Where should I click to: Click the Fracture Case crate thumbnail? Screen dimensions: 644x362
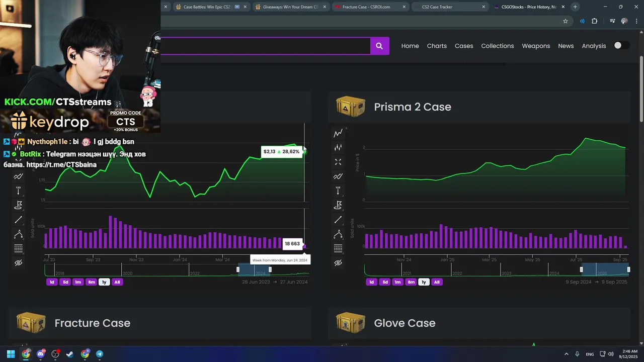(x=31, y=323)
